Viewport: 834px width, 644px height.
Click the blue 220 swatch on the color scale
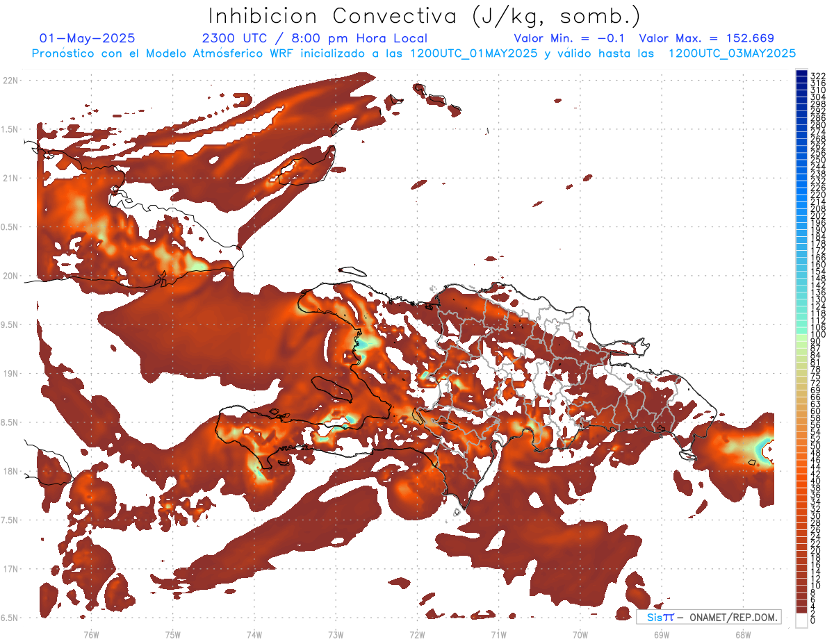click(x=801, y=192)
